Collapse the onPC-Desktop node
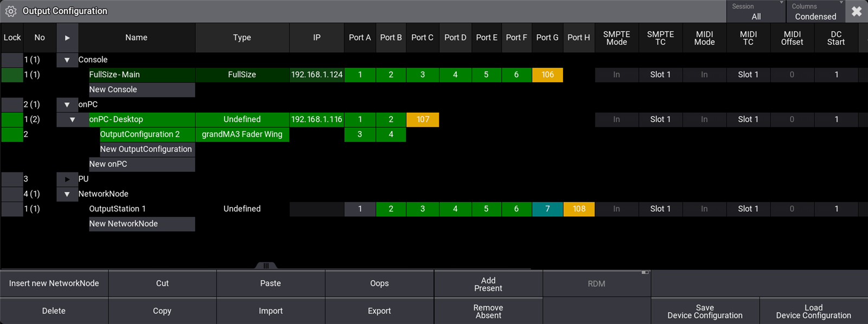The image size is (868, 324). click(x=72, y=120)
